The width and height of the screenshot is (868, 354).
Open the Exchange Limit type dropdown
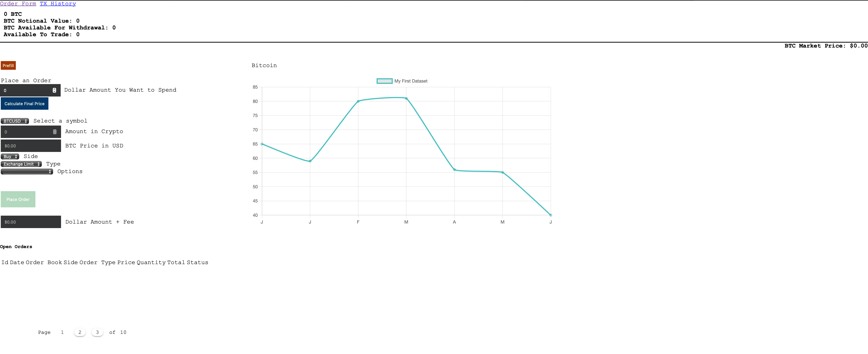click(21, 164)
